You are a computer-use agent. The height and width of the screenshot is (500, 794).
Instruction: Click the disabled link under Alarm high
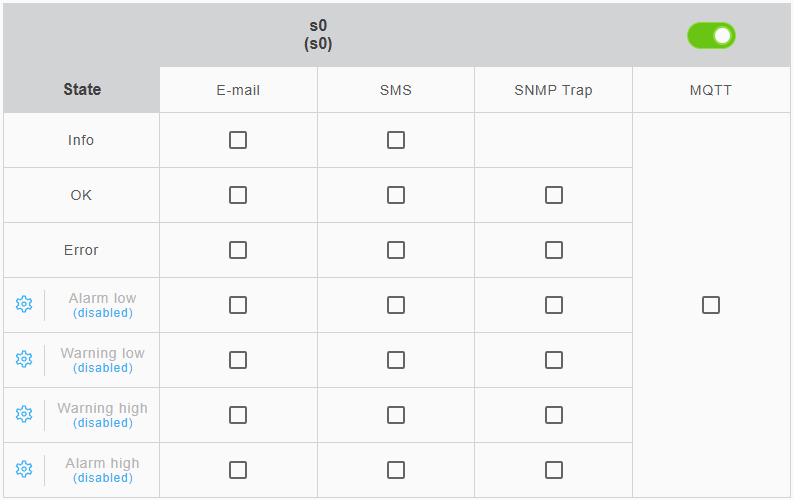point(102,478)
